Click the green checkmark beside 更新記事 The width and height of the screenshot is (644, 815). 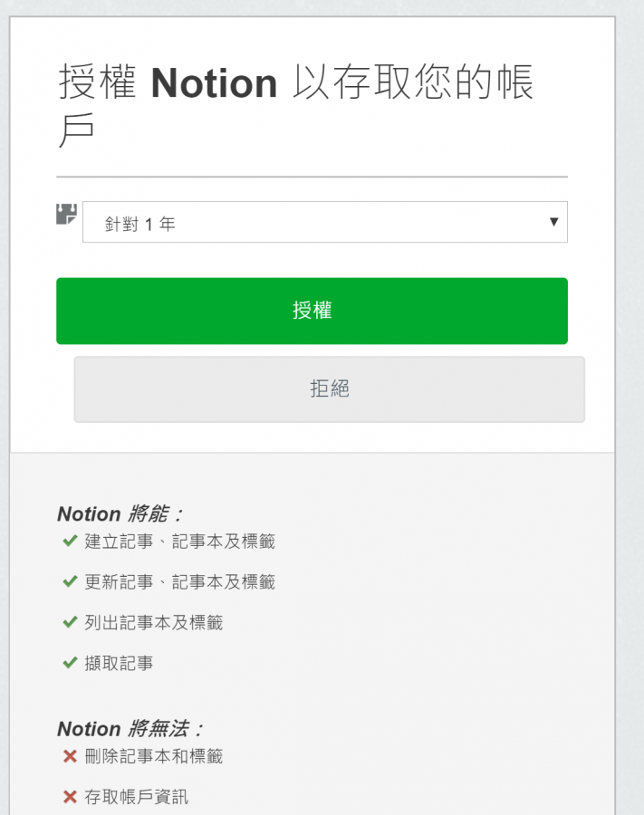click(x=70, y=581)
